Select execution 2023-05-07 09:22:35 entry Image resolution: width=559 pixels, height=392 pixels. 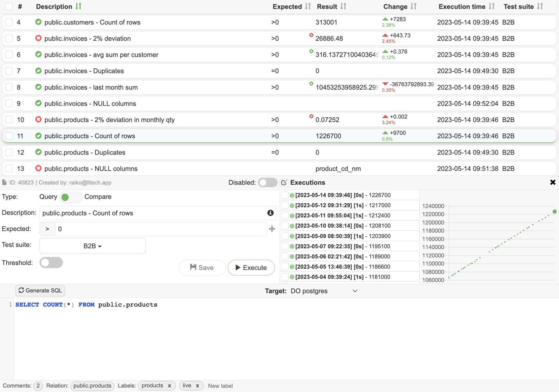click(x=349, y=246)
